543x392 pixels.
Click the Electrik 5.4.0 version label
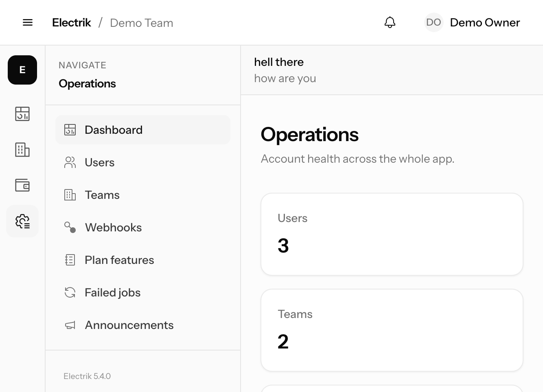click(87, 376)
